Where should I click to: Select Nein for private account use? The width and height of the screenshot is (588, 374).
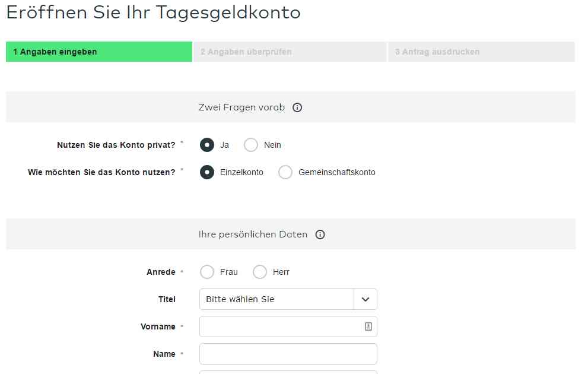[251, 145]
